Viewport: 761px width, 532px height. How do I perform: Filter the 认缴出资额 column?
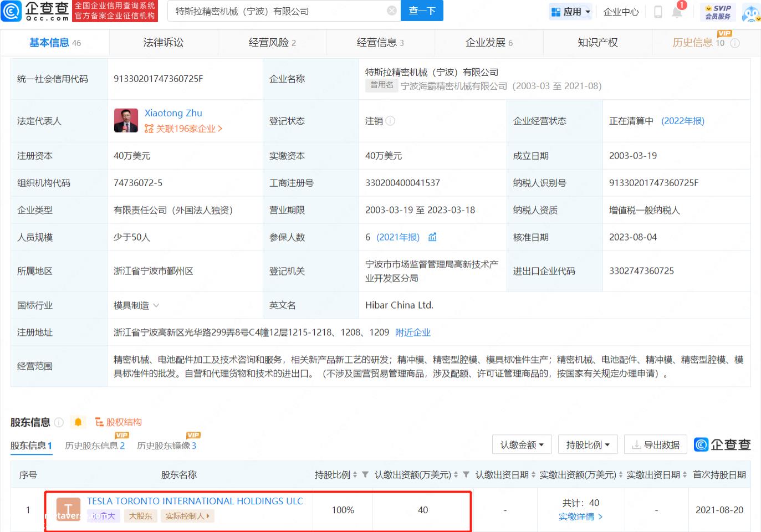[x=466, y=475]
